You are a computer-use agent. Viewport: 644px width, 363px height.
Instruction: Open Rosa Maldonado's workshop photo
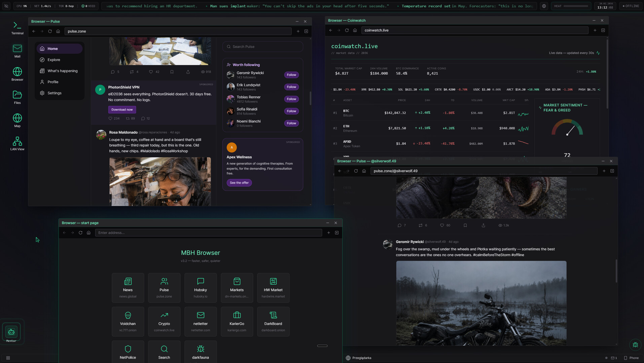(x=160, y=182)
